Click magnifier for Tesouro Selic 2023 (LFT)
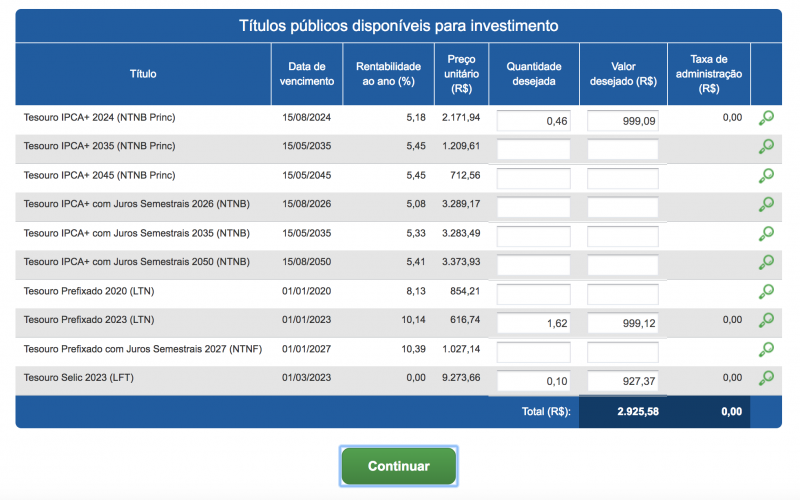This screenshot has height=500, width=800. point(766,378)
